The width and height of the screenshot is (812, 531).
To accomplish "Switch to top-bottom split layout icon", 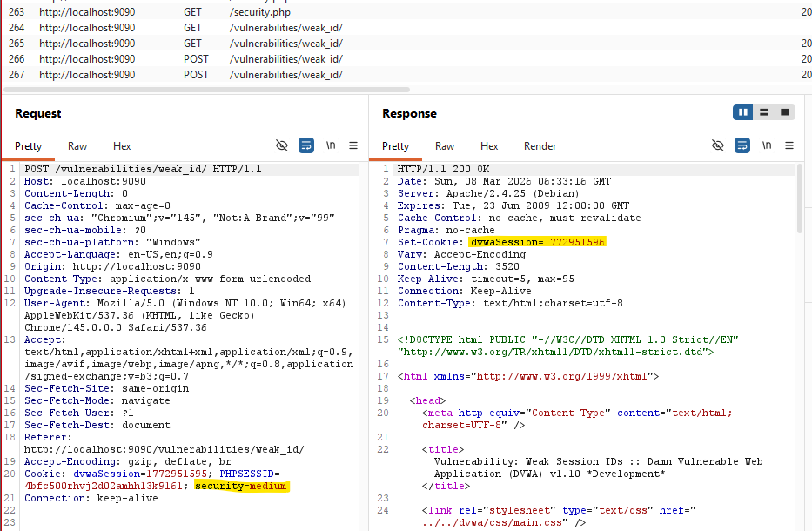I will point(764,112).
